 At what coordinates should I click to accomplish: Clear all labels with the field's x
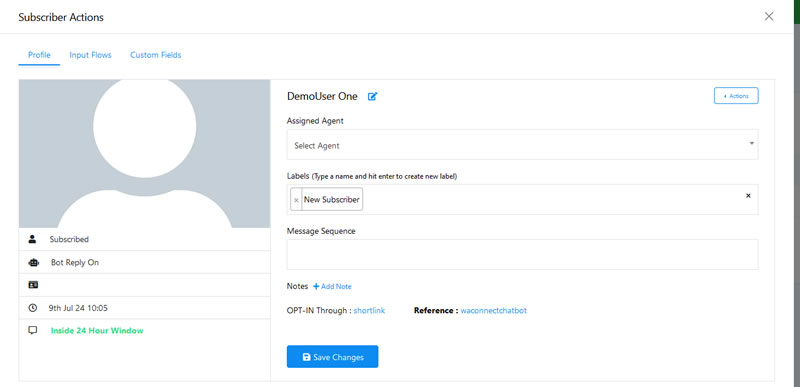[748, 196]
